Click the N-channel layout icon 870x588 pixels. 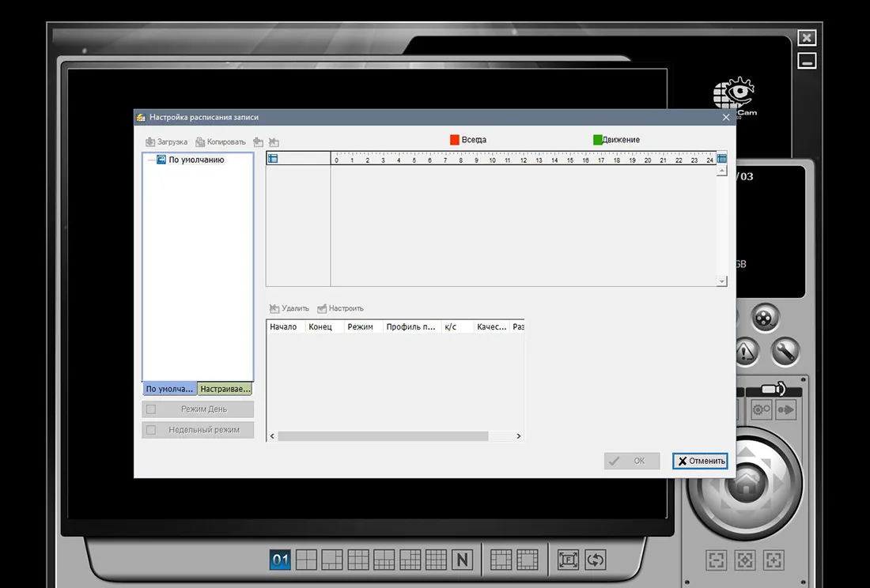coord(462,560)
